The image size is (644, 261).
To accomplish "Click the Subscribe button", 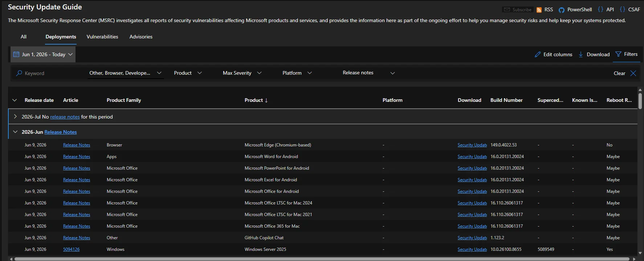I will click(x=518, y=10).
